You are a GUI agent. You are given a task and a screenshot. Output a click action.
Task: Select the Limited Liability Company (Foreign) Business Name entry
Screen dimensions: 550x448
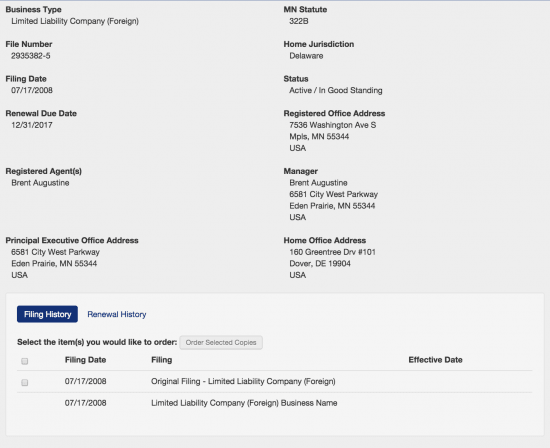point(244,403)
